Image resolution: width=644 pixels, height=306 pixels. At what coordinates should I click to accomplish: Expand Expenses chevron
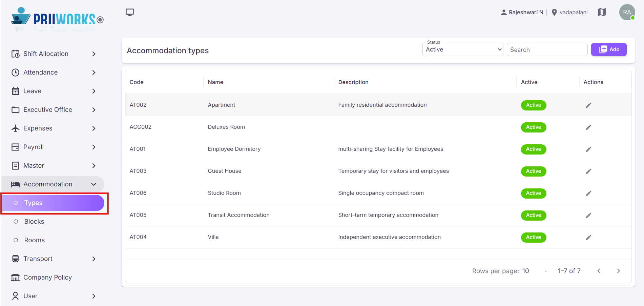(x=94, y=128)
